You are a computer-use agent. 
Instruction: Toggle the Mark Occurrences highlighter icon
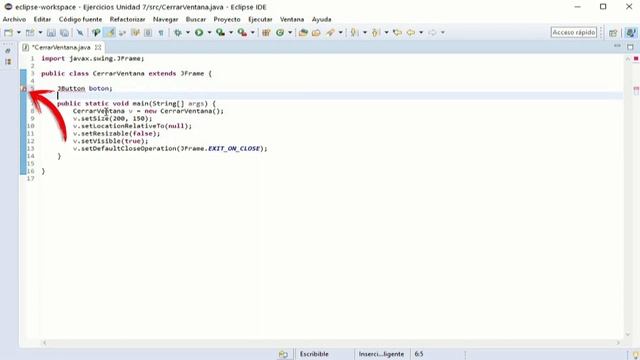pyautogui.click(x=109, y=33)
